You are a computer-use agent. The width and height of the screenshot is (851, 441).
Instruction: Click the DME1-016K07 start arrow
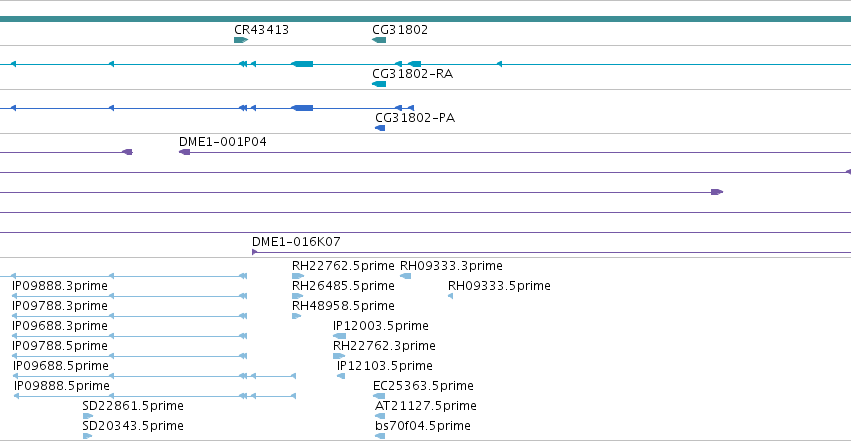click(255, 252)
